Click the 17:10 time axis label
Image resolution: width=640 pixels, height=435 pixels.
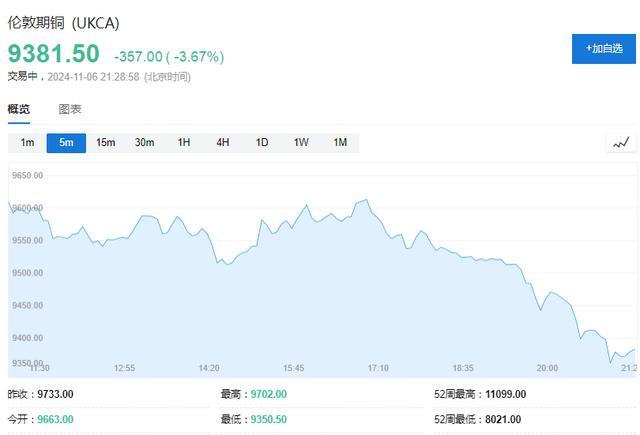[x=378, y=368]
